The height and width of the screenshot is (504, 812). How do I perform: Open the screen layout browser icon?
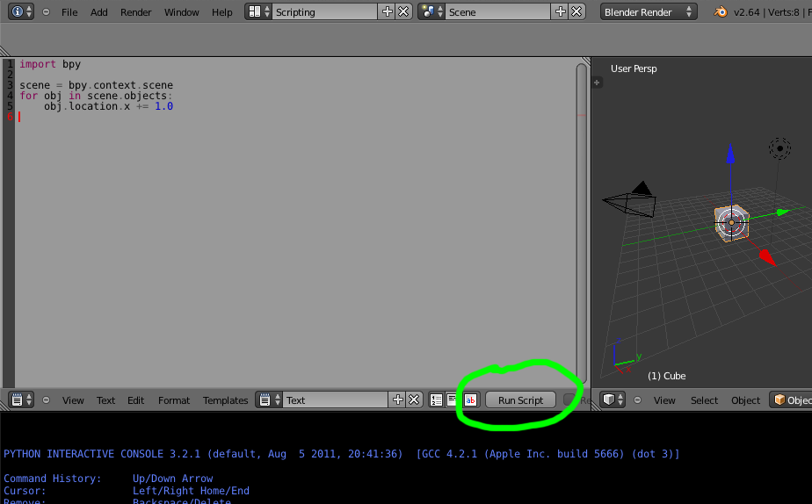tap(258, 12)
